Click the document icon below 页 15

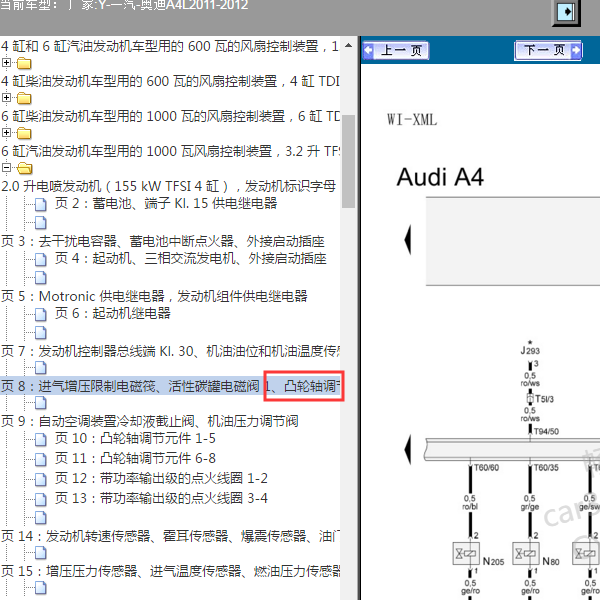point(41,587)
